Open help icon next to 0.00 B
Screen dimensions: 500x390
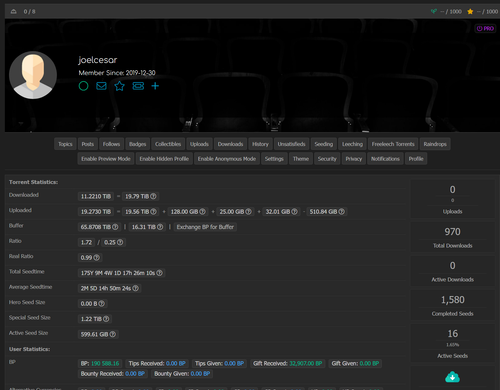(102, 304)
